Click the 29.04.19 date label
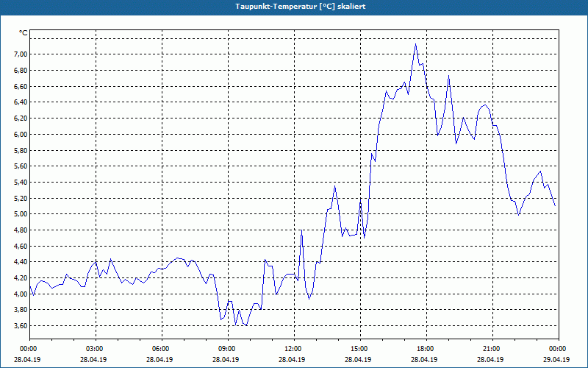Image resolution: width=588 pixels, height=368 pixels. click(556, 359)
